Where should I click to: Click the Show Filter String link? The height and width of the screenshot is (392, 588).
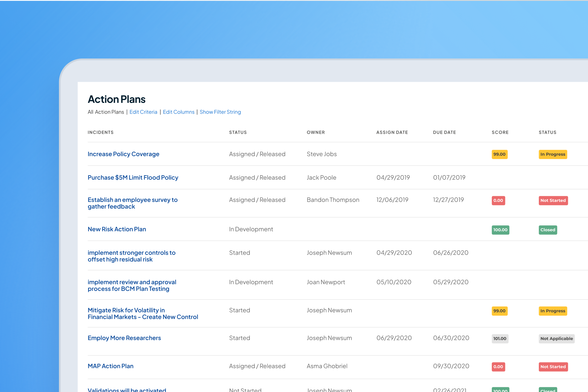pos(220,112)
